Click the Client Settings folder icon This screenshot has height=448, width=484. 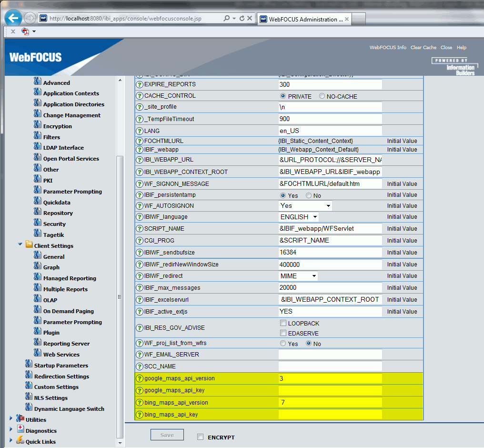coord(29,244)
